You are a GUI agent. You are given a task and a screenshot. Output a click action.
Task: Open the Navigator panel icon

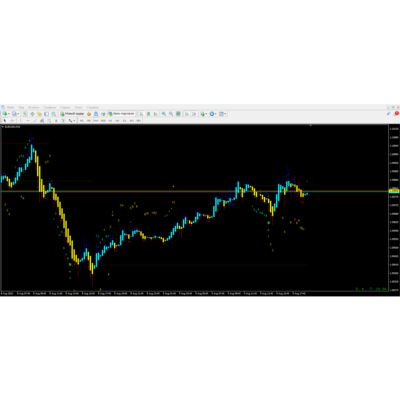point(39,114)
